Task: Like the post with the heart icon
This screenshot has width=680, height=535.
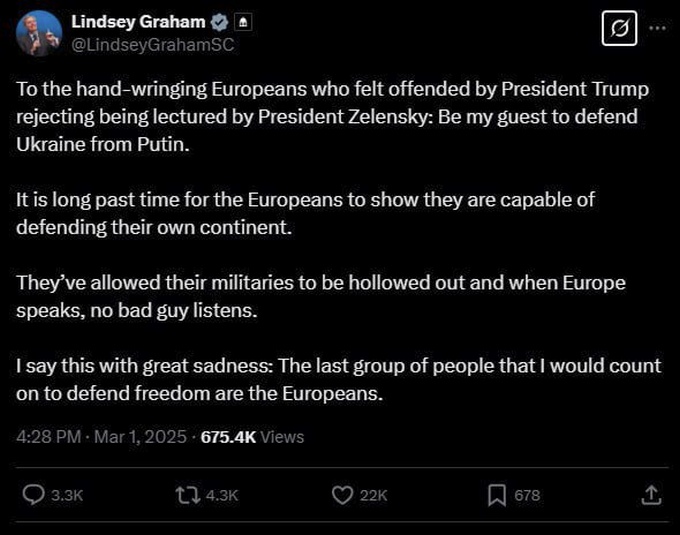Action: coord(343,495)
